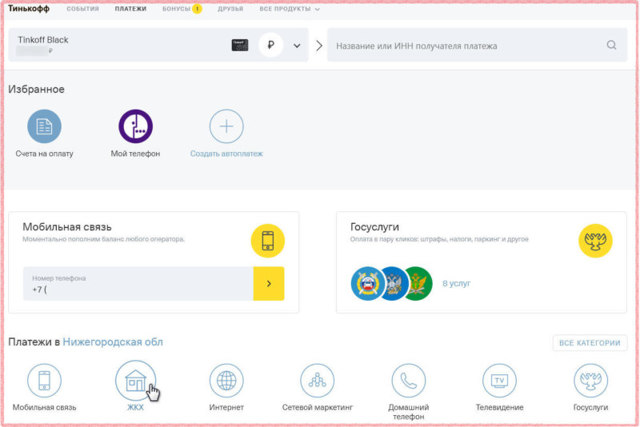Choose Госуслуги eagle category icon at bottom
The image size is (640, 427).
pos(591,380)
